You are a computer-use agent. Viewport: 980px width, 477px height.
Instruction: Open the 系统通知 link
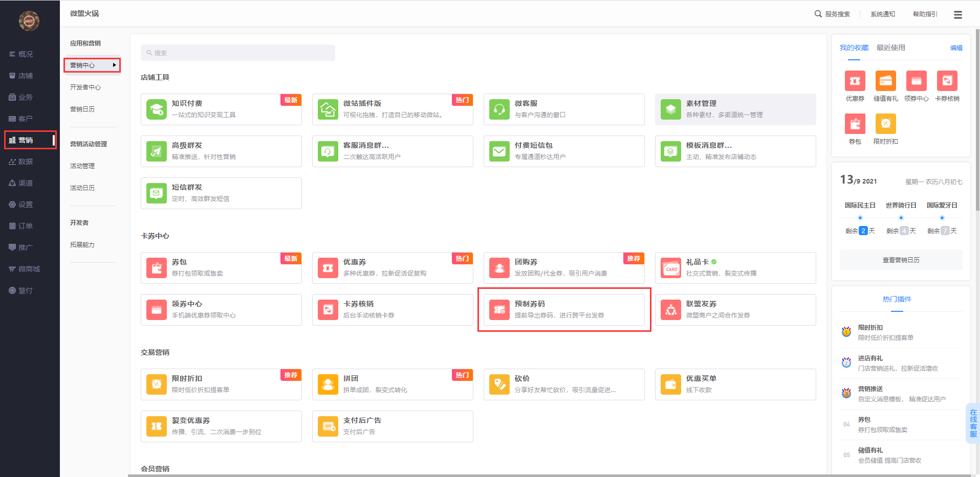[x=883, y=14]
